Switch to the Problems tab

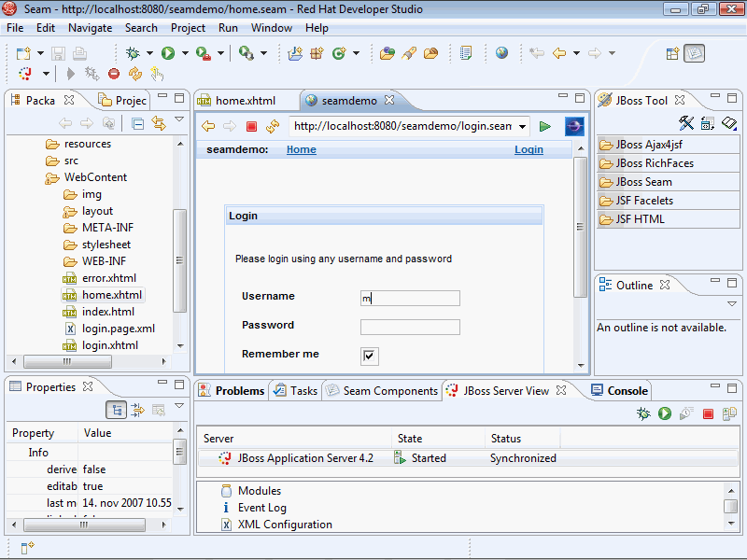click(x=232, y=391)
